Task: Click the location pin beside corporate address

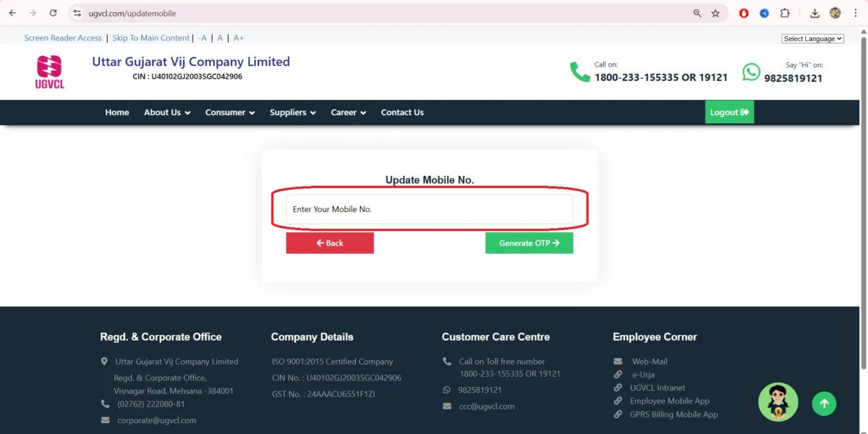Action: coord(103,361)
